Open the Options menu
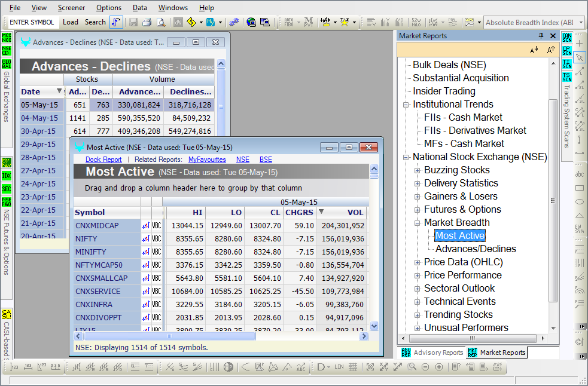This screenshot has height=386, width=588. tap(109, 8)
